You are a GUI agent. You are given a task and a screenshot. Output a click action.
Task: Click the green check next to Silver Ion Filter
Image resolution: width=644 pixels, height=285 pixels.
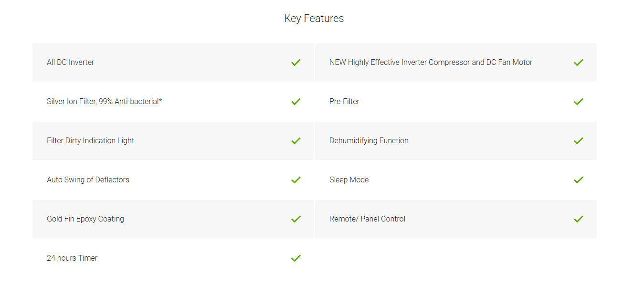(296, 102)
